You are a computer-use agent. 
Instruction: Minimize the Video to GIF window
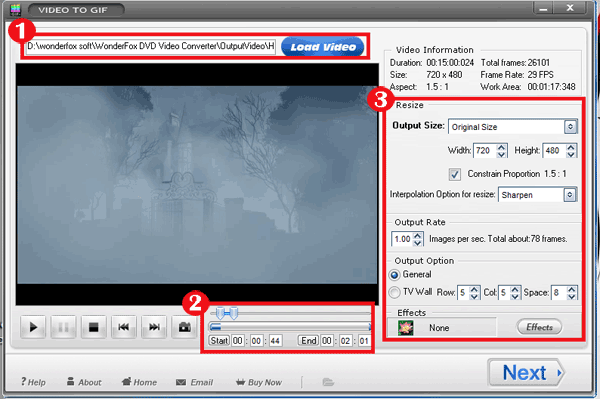[x=543, y=8]
